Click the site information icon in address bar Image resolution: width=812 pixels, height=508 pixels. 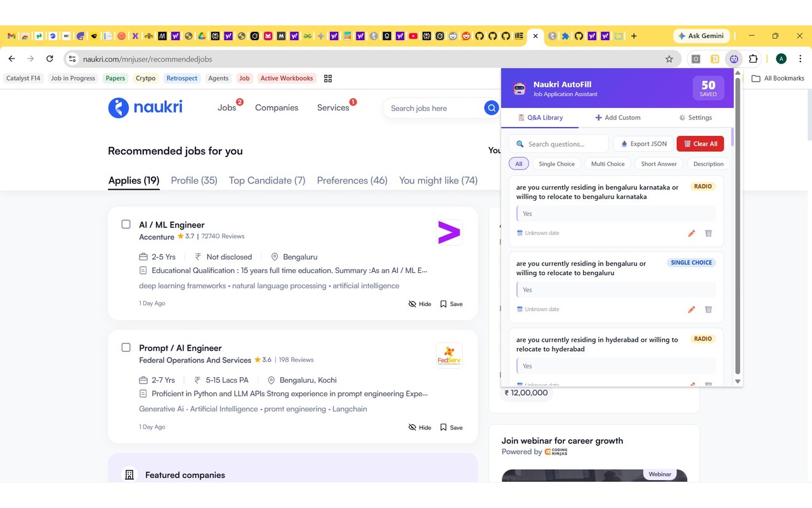point(72,59)
